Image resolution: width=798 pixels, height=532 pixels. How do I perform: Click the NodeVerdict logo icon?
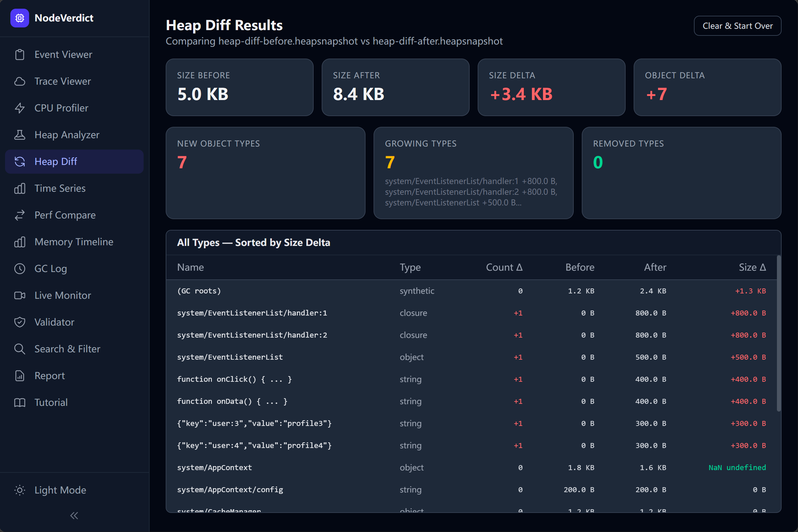pyautogui.click(x=20, y=18)
